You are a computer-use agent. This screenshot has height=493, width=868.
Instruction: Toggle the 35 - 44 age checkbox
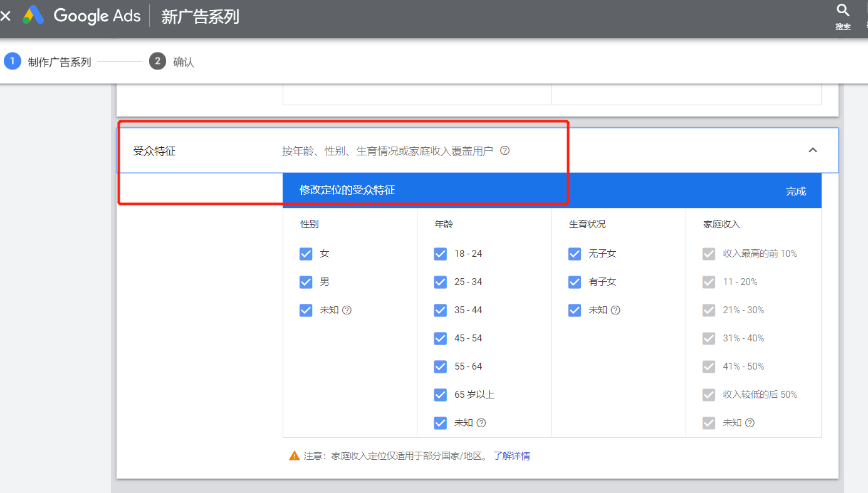441,310
